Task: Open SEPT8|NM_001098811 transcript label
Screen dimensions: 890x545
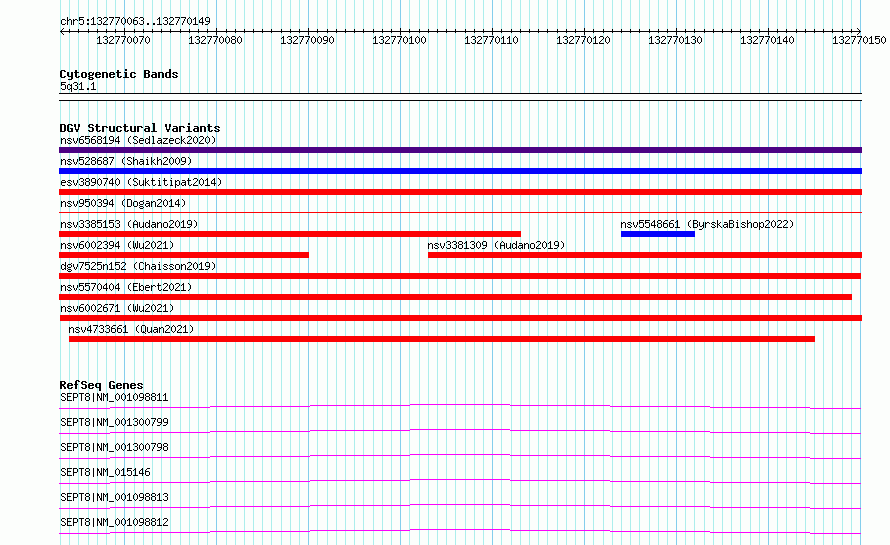Action: coord(114,397)
